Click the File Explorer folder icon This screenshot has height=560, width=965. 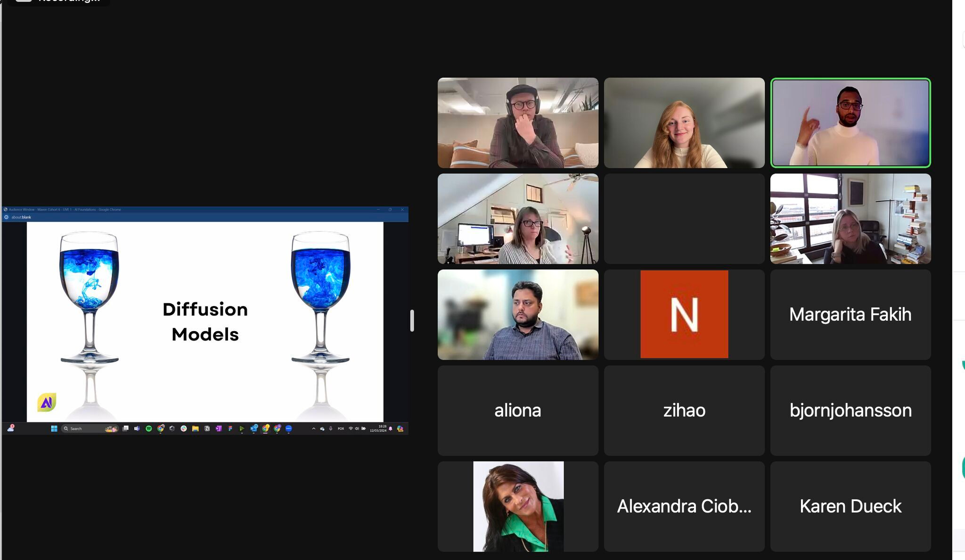coord(195,429)
